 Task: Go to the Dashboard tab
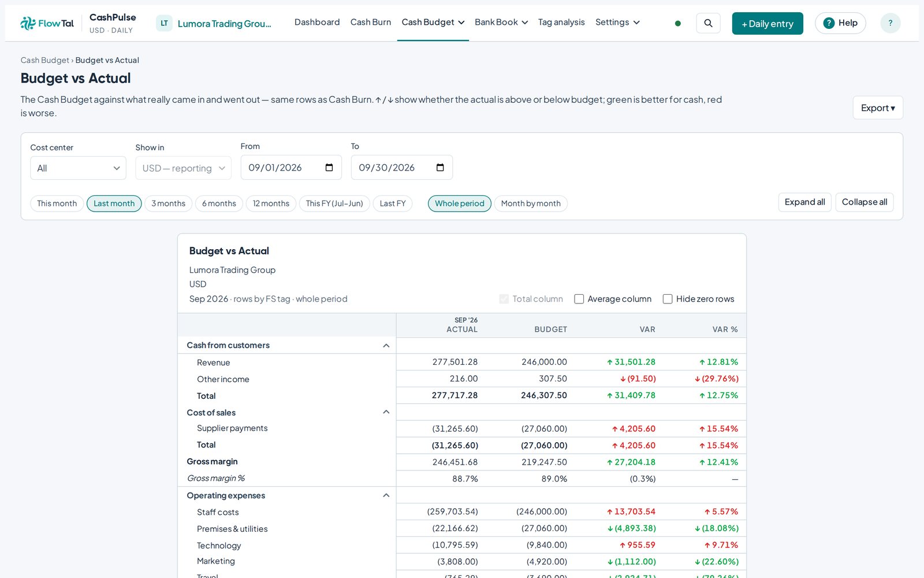317,23
